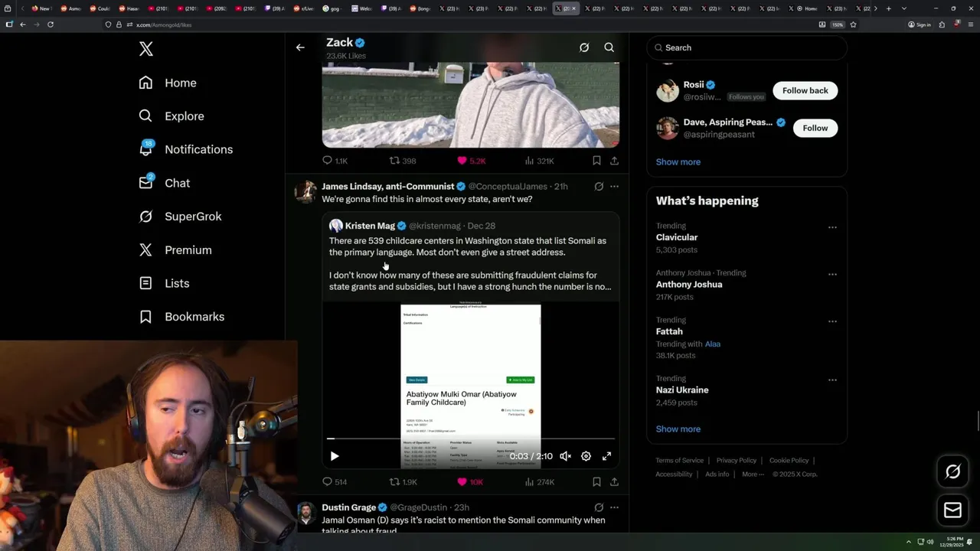This screenshot has width=980, height=551.
Task: Unlike the post with 5.2K likes
Action: tap(471, 161)
